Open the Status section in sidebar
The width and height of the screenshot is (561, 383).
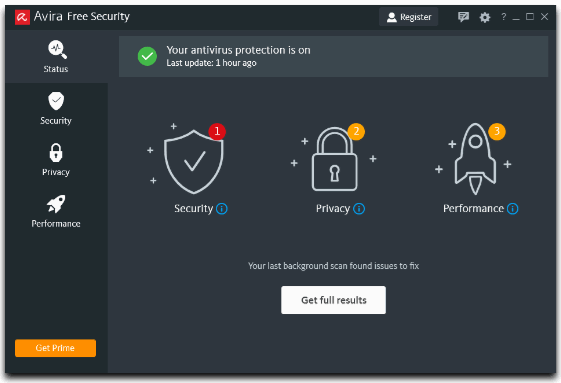(x=56, y=57)
